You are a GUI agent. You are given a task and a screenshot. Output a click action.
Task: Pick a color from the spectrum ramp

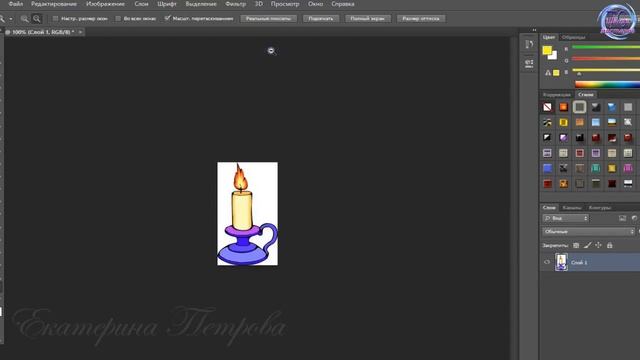pos(607,84)
